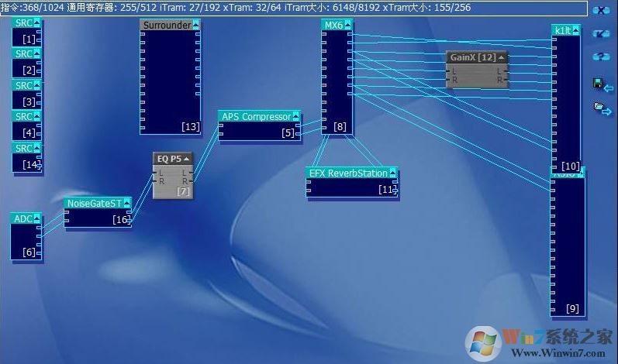Select the large module numbered [9]
The width and height of the screenshot is (618, 364).
(x=568, y=248)
